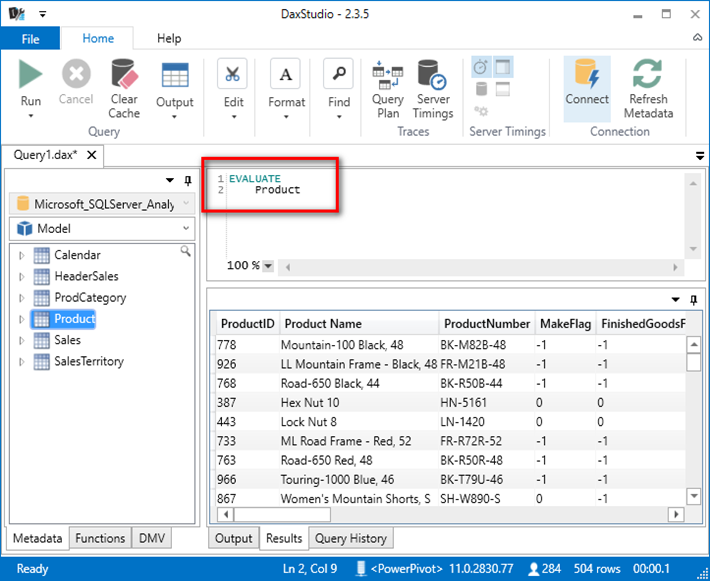Click the results scroll-right arrow

[x=676, y=515]
